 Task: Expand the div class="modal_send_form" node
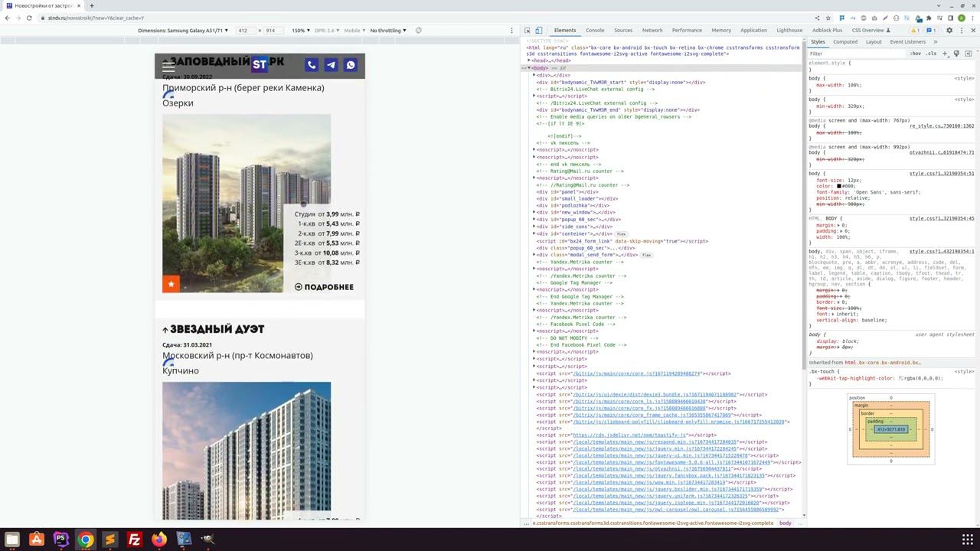534,255
